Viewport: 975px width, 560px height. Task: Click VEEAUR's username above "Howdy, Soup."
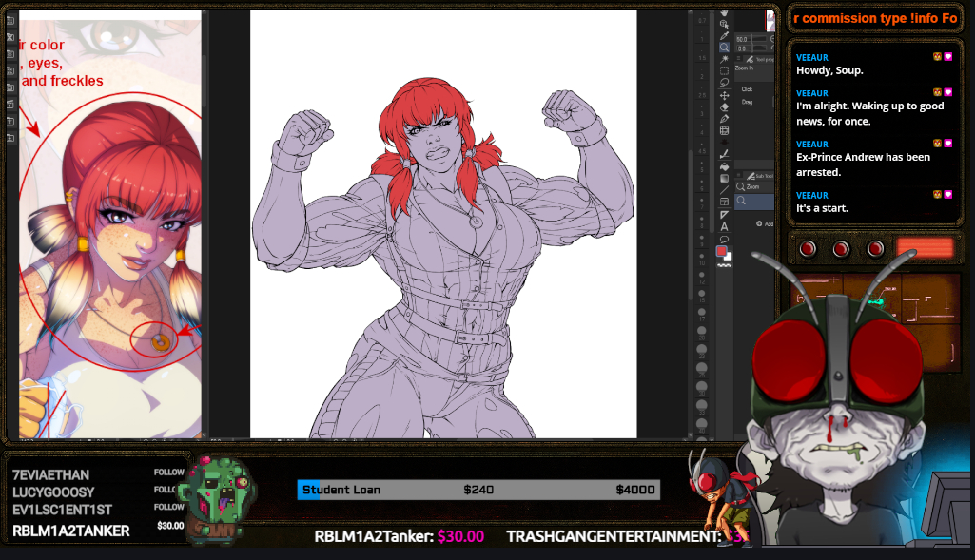(x=812, y=57)
